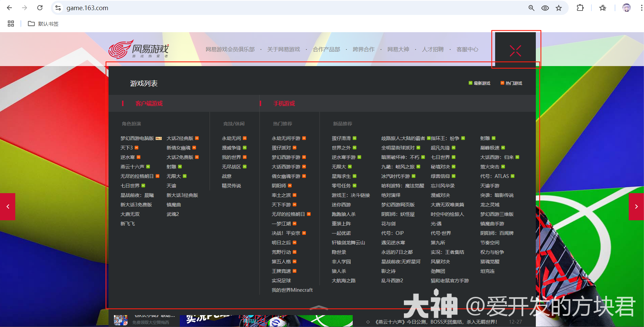Click the H icon beside 热门游戏
Image resolution: width=644 pixels, height=327 pixels.
click(x=502, y=83)
